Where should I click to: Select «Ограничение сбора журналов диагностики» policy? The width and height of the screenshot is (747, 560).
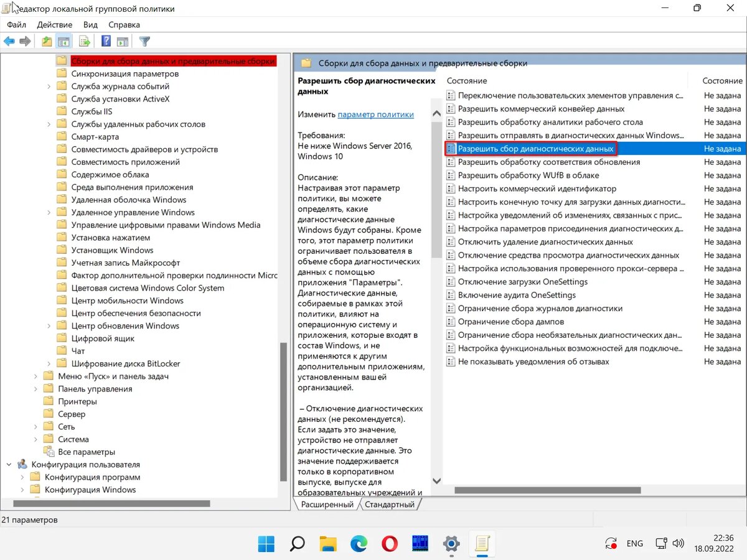coord(540,308)
